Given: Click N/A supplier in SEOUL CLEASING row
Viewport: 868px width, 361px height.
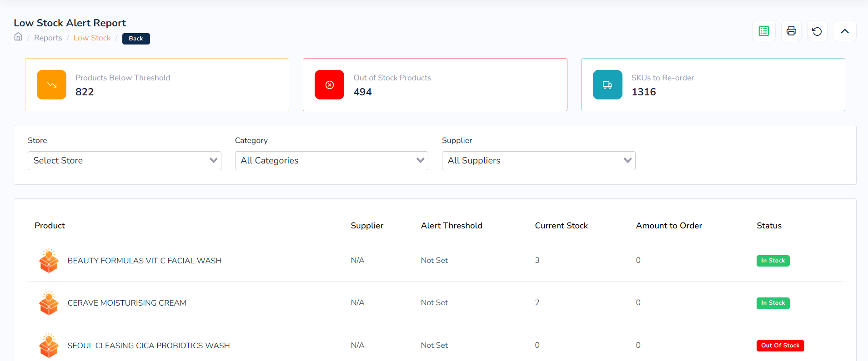Looking at the screenshot, I should click(357, 345).
